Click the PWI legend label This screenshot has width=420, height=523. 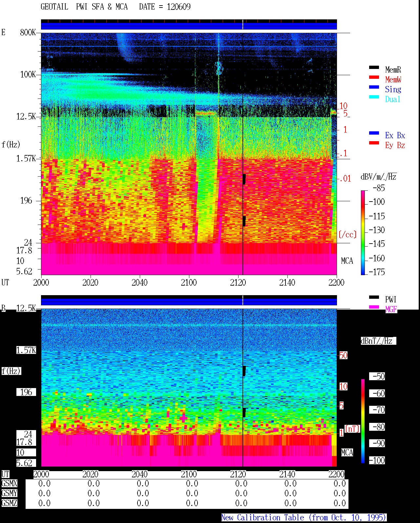click(391, 299)
